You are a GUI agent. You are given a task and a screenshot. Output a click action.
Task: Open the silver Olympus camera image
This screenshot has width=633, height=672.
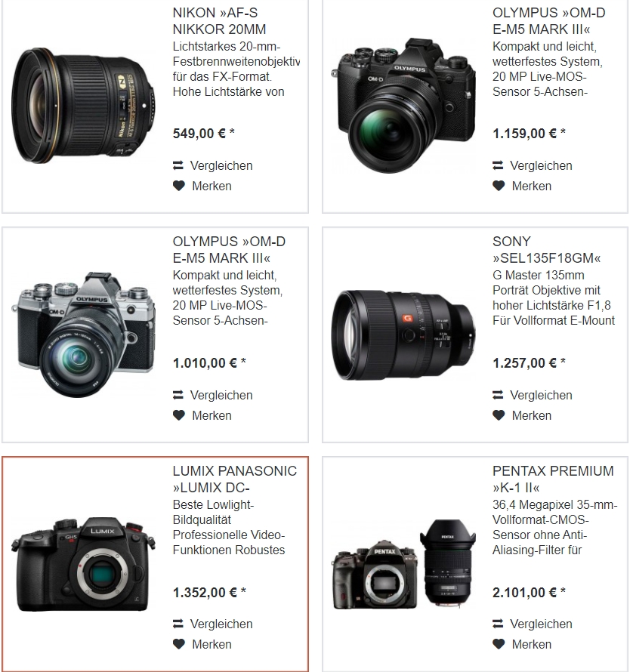[x=83, y=334]
